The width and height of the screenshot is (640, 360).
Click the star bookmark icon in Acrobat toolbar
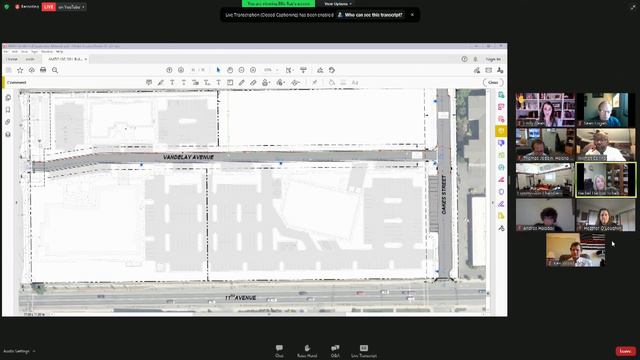[x=20, y=70]
